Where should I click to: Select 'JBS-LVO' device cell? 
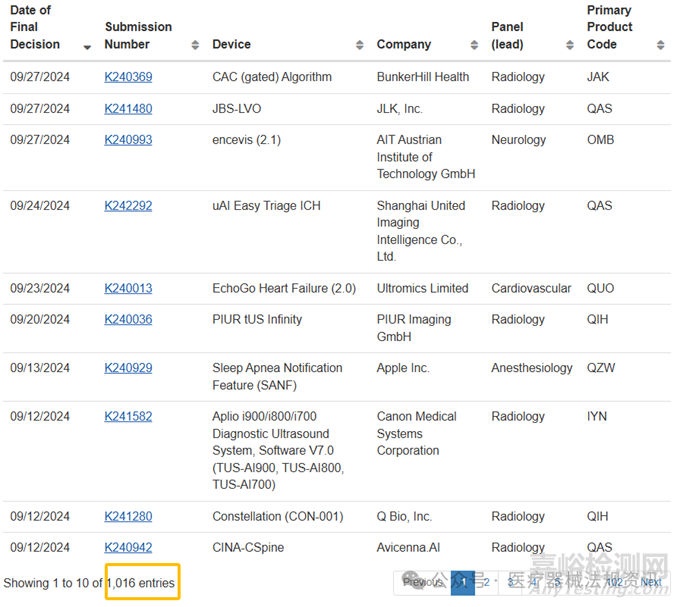pos(237,109)
